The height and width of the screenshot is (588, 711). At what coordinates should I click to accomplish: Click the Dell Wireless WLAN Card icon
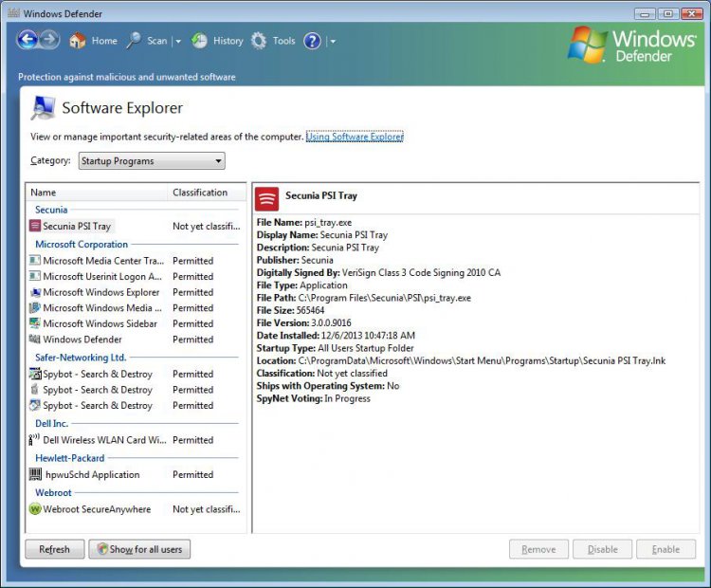tap(35, 439)
